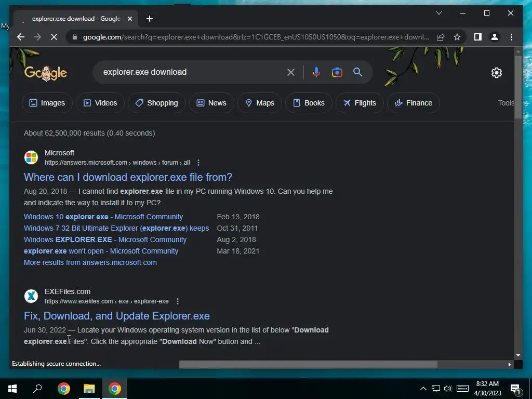532x399 pixels.
Task: Open the Windows Start menu
Action: 12,389
